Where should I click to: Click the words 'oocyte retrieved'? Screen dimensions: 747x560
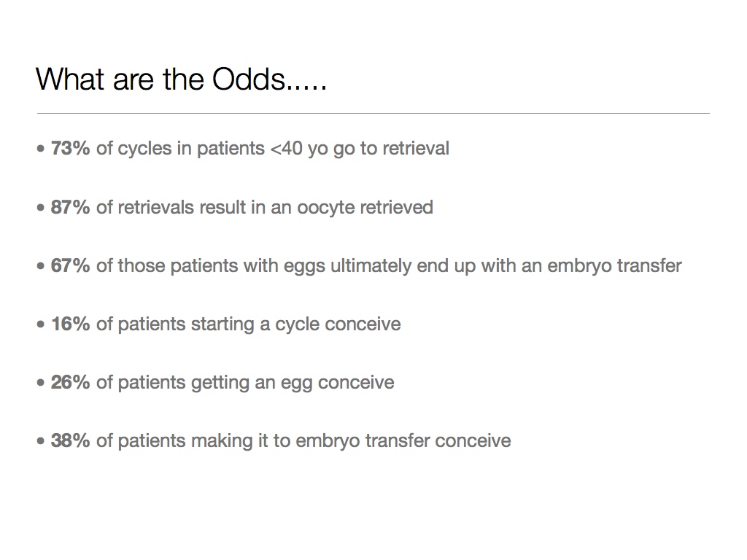click(365, 208)
